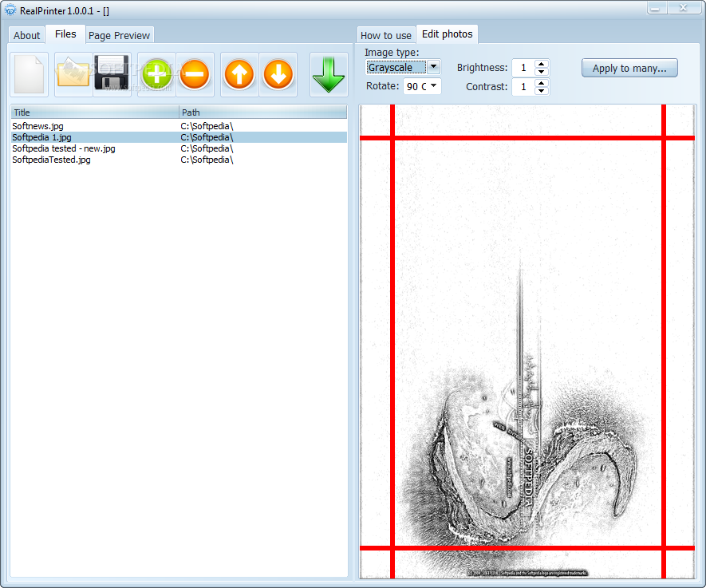Open a file with the folder icon
Screen dimensions: 706x588
pos(73,74)
